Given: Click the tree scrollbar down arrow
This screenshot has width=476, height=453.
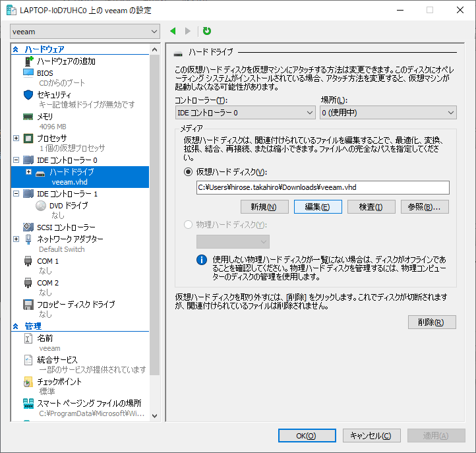Looking at the screenshot, I should [154, 416].
